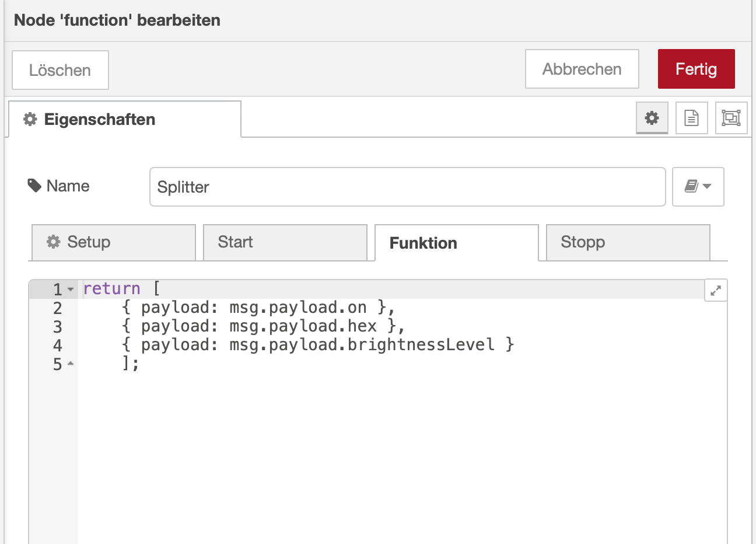Viewport: 756px width, 544px height.
Task: Click the 'return' keyword in line 1
Action: 111,289
